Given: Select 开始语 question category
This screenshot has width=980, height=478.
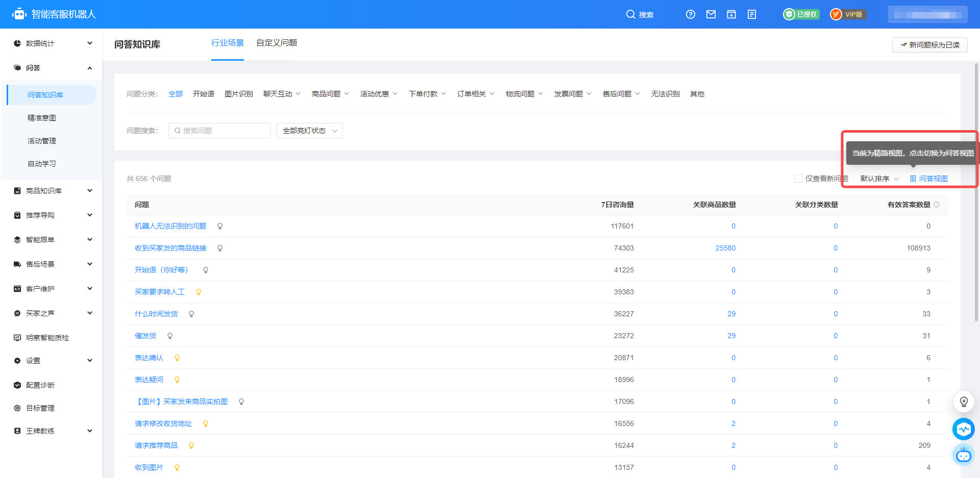Looking at the screenshot, I should [204, 94].
